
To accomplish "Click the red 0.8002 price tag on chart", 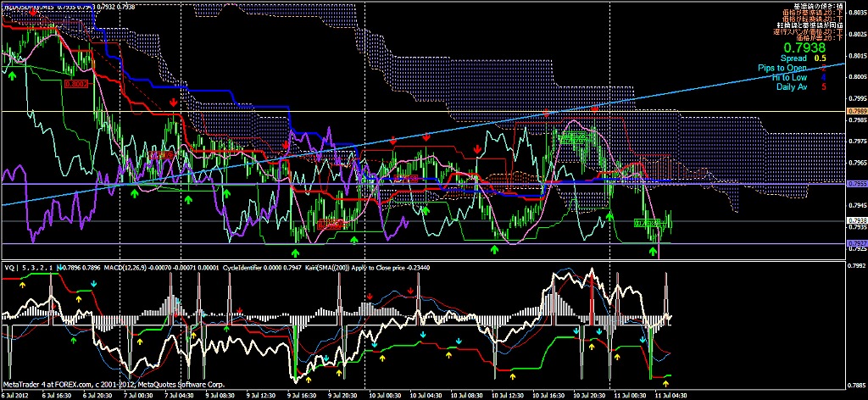I will point(77,85).
